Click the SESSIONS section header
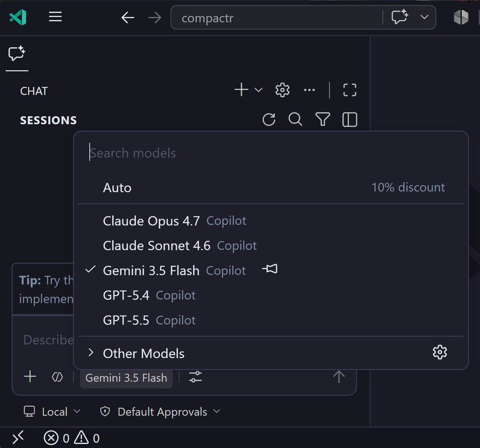480x448 pixels. coord(48,120)
